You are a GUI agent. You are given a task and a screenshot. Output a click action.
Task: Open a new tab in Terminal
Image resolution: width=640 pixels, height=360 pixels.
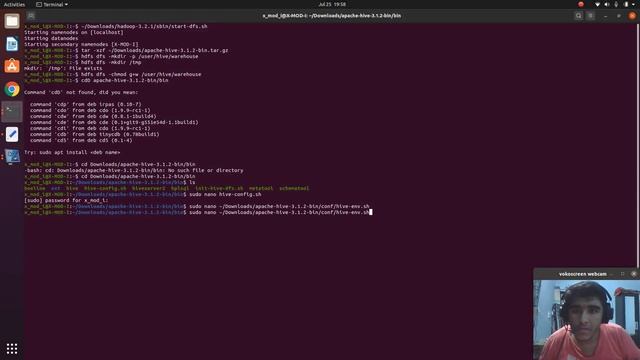pyautogui.click(x=31, y=16)
